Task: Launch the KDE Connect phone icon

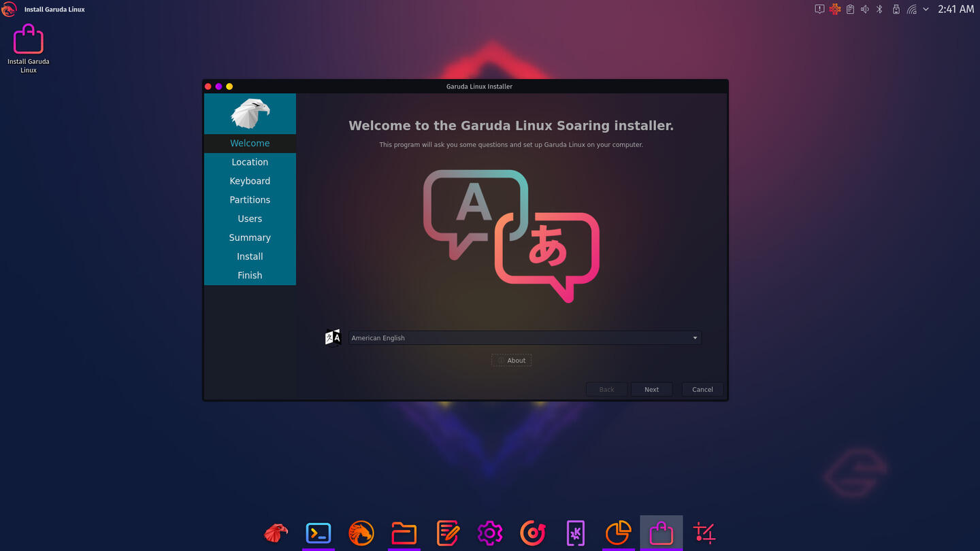Action: [x=576, y=533]
